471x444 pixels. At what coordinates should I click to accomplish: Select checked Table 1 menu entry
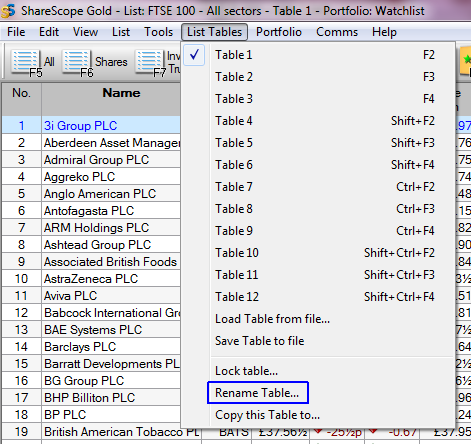coord(318,55)
